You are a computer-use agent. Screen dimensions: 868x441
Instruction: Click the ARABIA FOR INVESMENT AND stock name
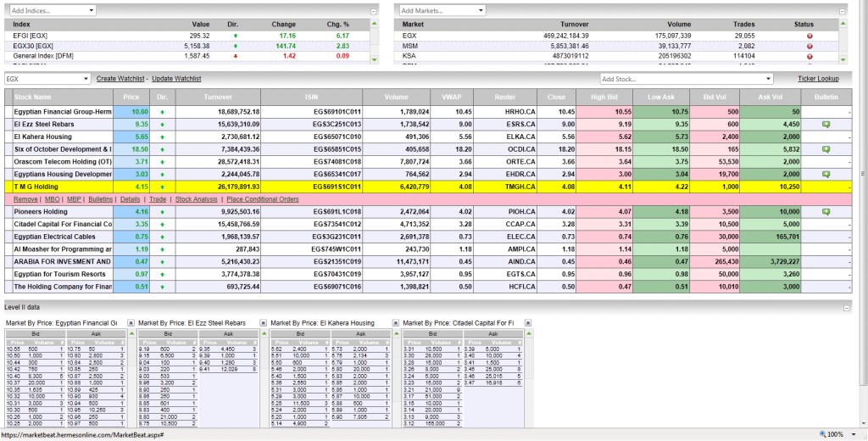coord(63,261)
